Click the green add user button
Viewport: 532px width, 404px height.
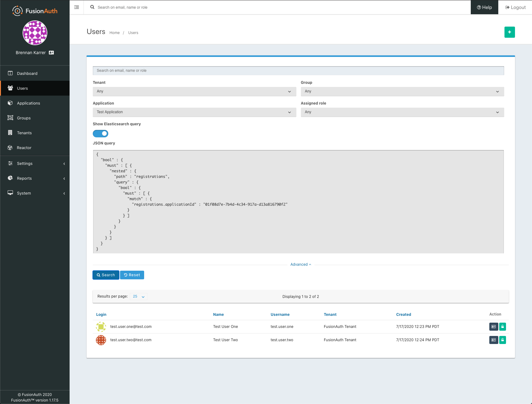tap(510, 32)
